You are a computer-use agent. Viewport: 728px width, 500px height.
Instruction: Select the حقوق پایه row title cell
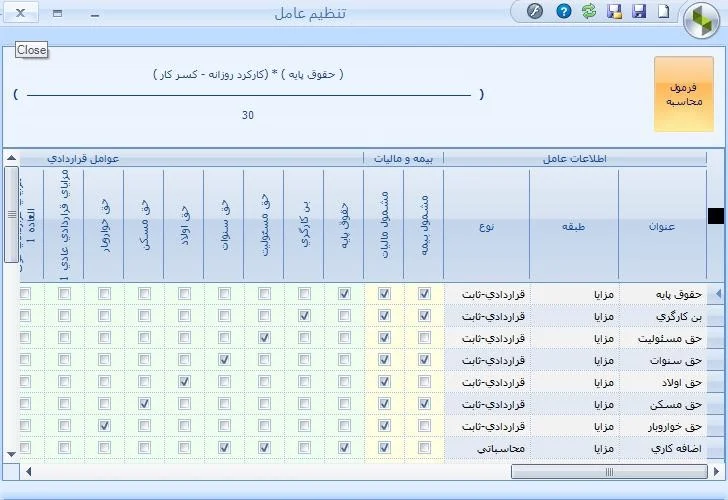click(x=663, y=294)
